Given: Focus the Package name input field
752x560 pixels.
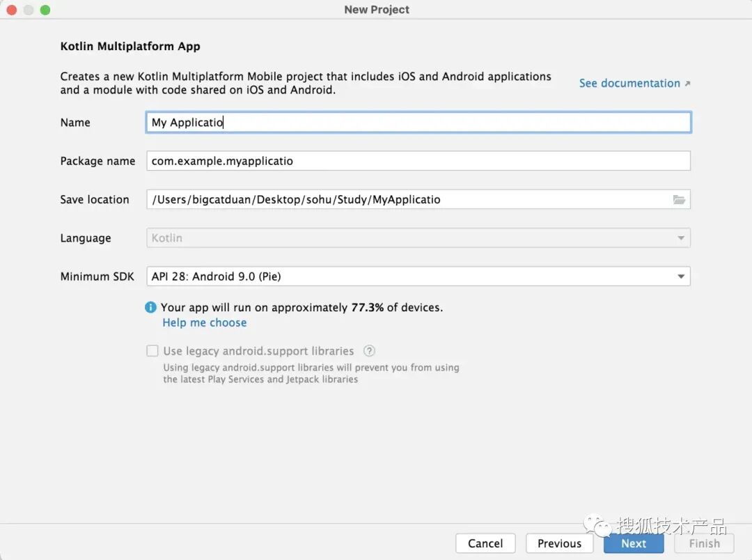Looking at the screenshot, I should [418, 161].
